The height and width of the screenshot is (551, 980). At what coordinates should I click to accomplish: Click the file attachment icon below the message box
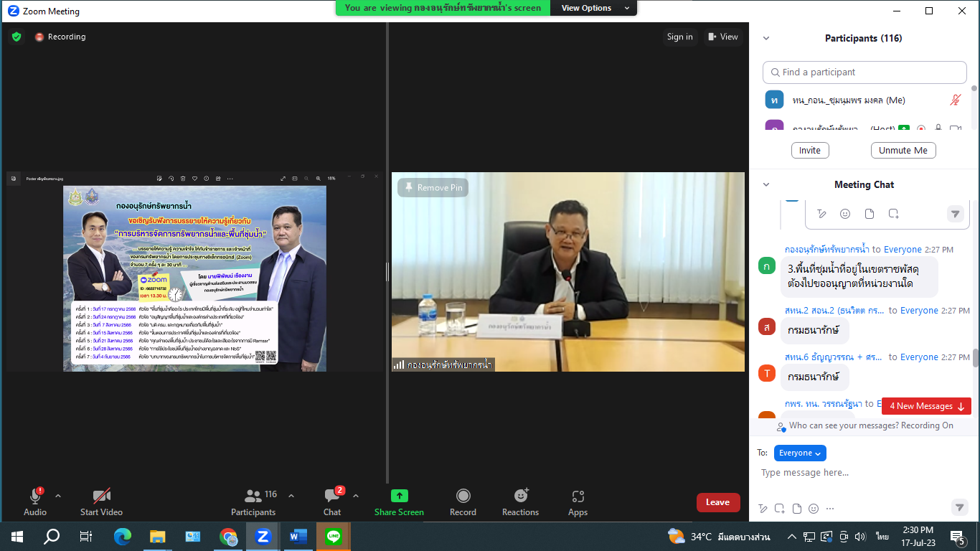796,509
